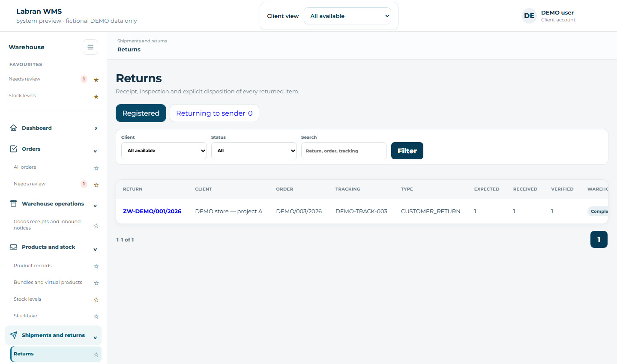The width and height of the screenshot is (617, 364).
Task: Click the Needs review badge in Favourites
Action: [84, 79]
